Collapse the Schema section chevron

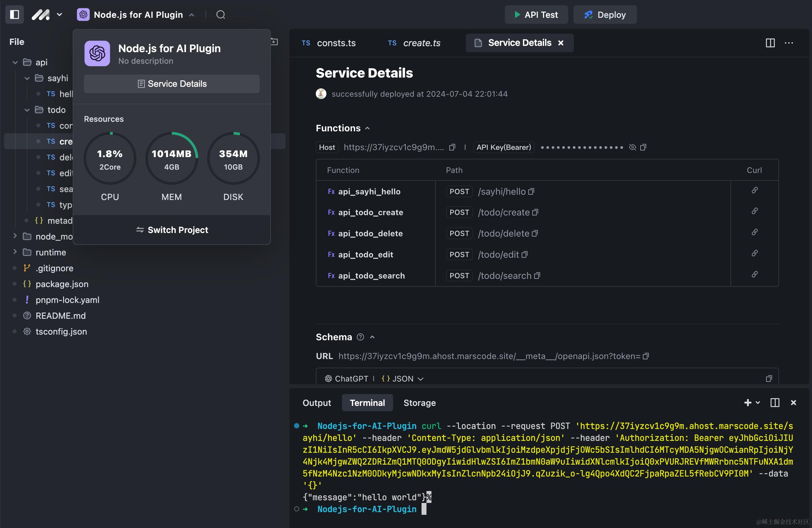pyautogui.click(x=372, y=337)
